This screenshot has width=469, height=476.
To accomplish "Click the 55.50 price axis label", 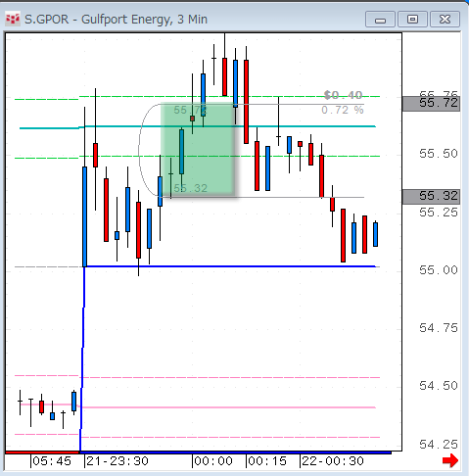I will [439, 154].
